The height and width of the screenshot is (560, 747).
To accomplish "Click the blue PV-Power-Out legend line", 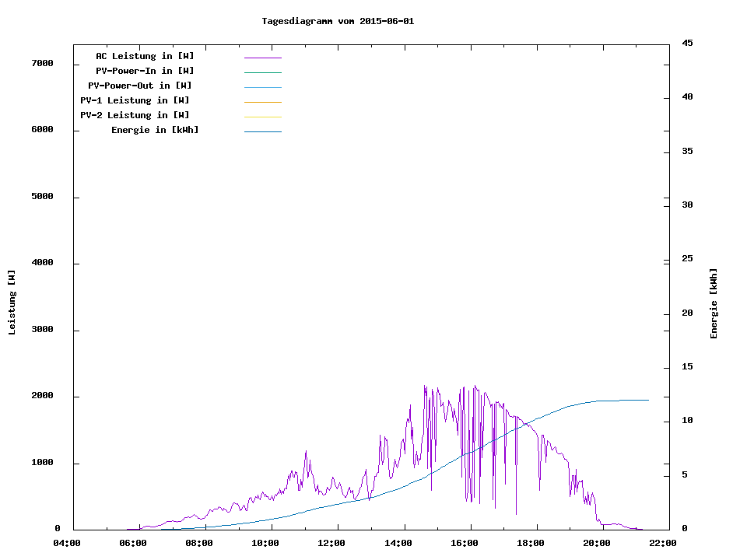I will click(262, 87).
